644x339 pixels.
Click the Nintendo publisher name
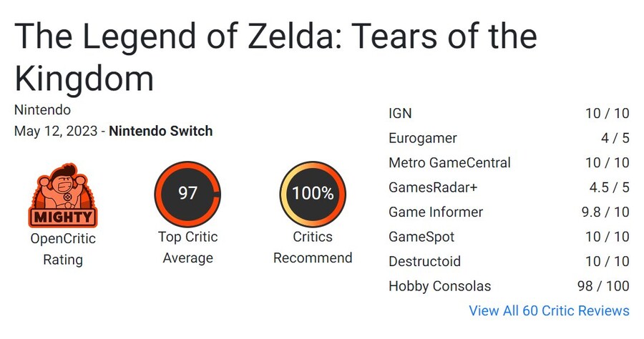(x=42, y=110)
